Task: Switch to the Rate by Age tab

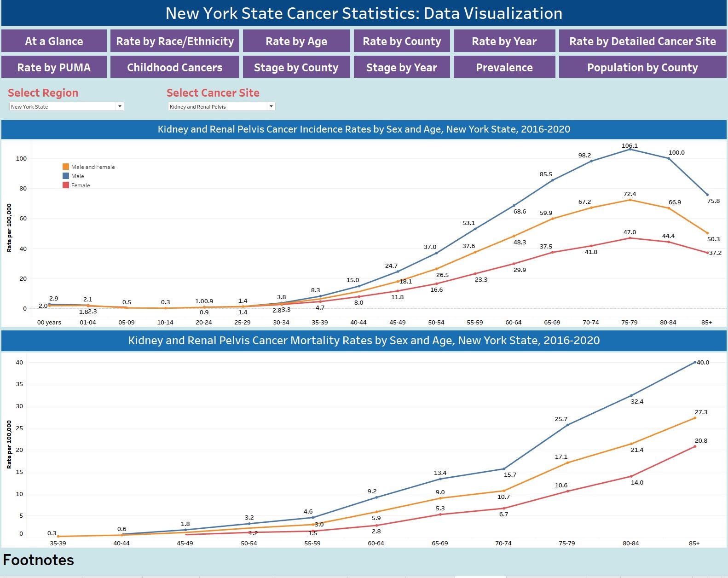Action: pos(296,41)
